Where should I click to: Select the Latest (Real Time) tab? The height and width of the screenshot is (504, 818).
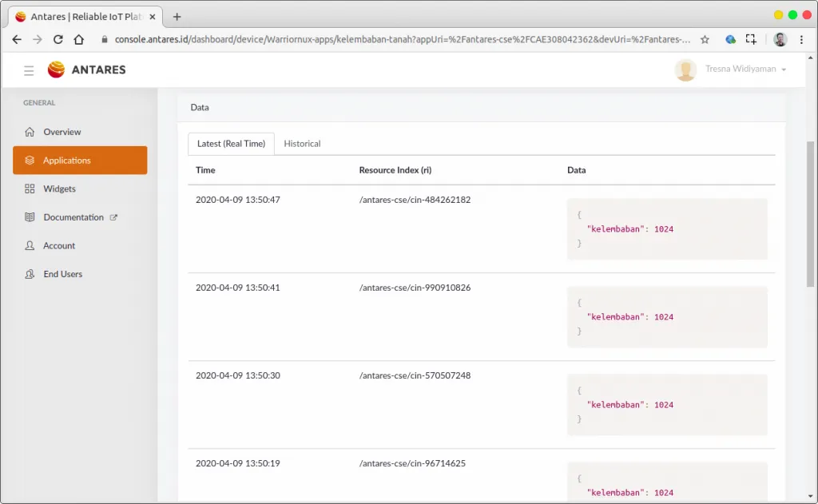pos(231,144)
